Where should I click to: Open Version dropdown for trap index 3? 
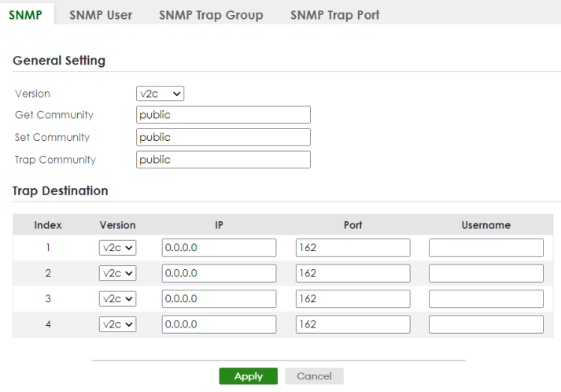(118, 298)
